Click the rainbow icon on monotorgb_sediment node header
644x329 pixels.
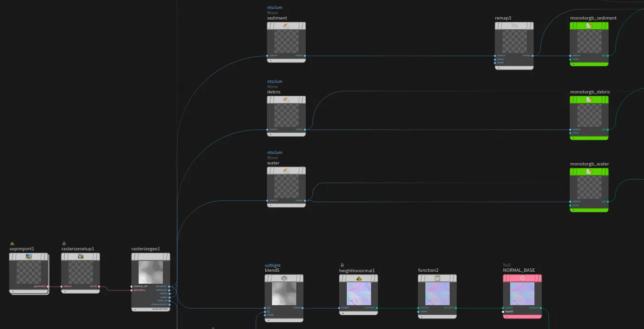pos(589,25)
